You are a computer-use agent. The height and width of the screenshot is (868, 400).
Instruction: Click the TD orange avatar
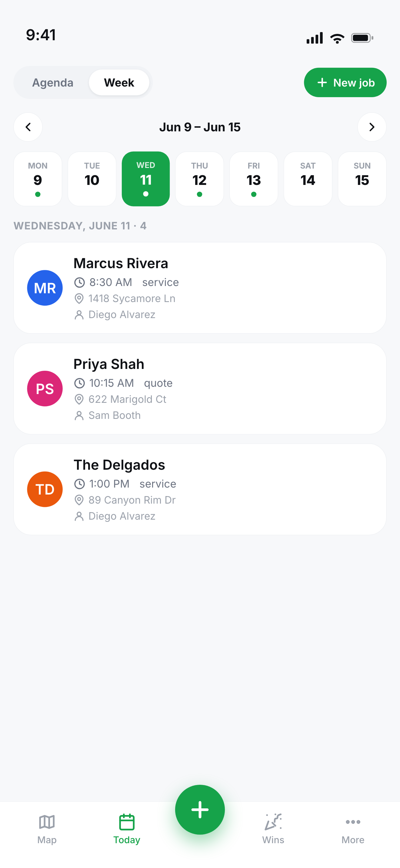[45, 489]
